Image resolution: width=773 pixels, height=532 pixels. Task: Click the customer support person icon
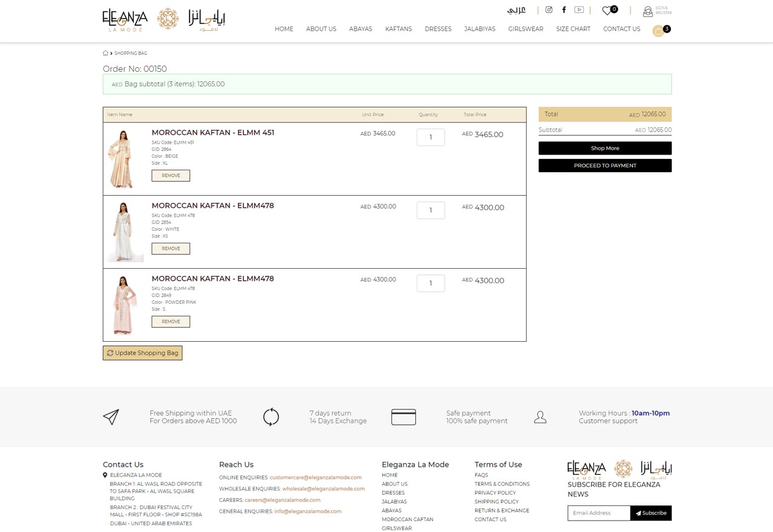tap(540, 417)
